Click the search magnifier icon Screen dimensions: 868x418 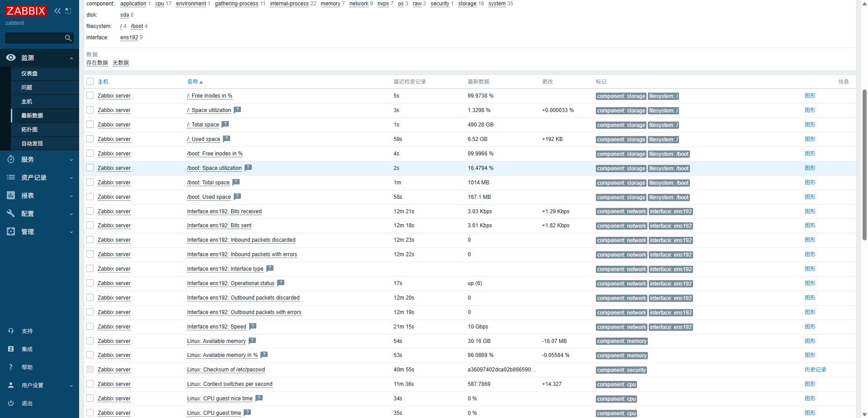[68, 38]
